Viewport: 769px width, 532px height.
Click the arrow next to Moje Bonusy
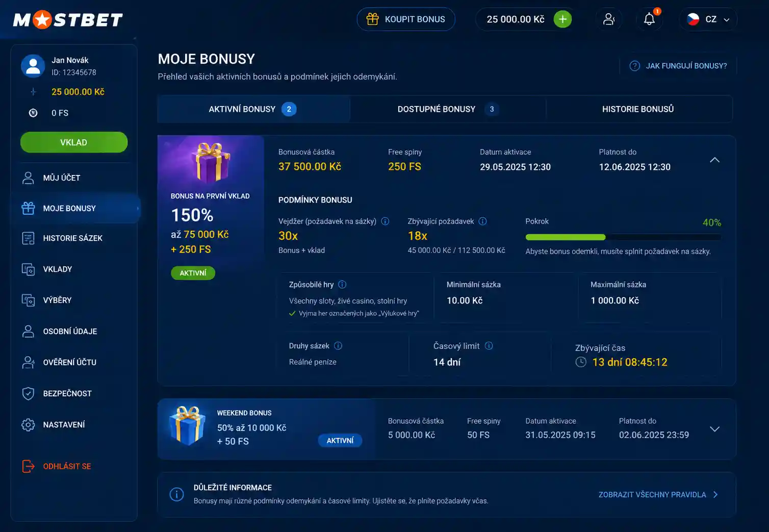click(138, 208)
